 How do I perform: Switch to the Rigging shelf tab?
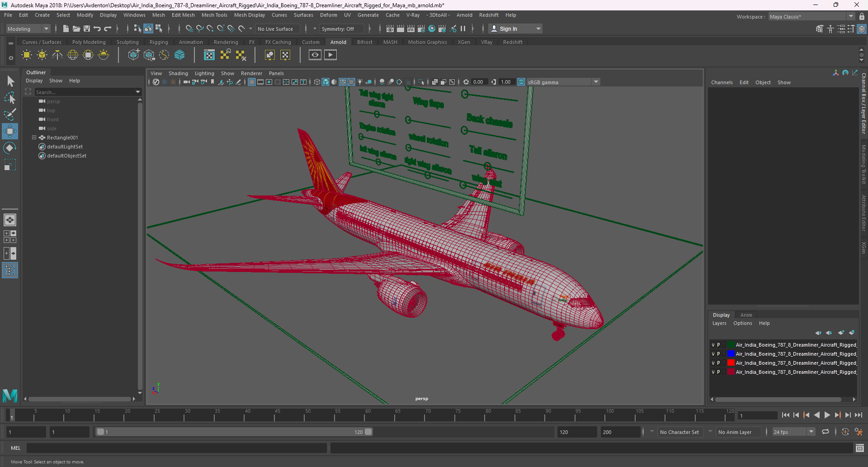159,42
